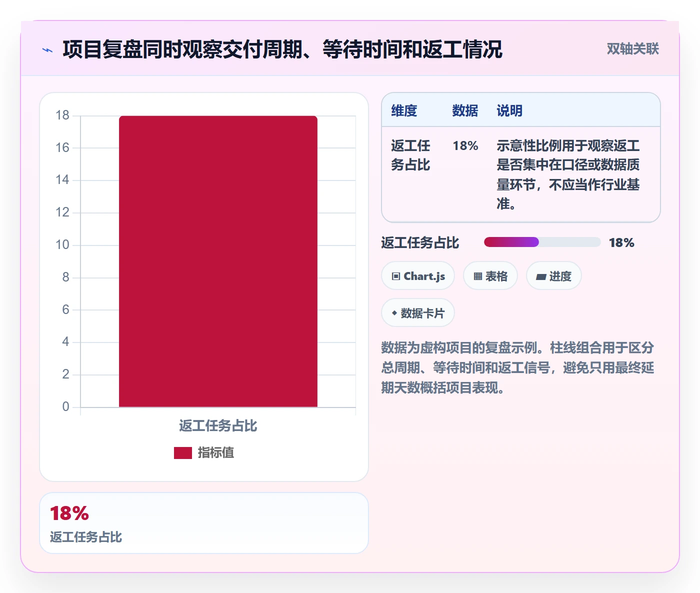700x593 pixels.
Task: Click the y-axis tick label 4
Action: (x=65, y=342)
